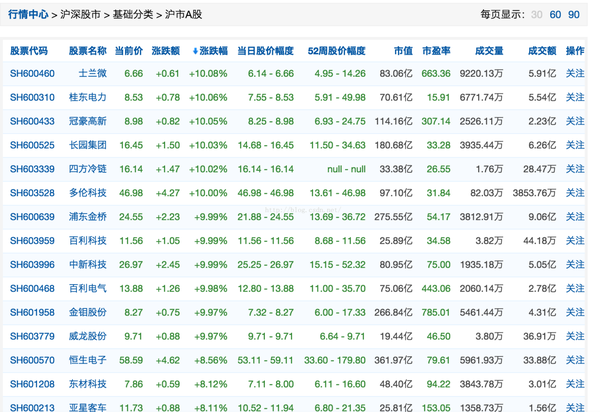600x412 pixels.
Task: Open stock name 中新科技
Action: point(88,265)
